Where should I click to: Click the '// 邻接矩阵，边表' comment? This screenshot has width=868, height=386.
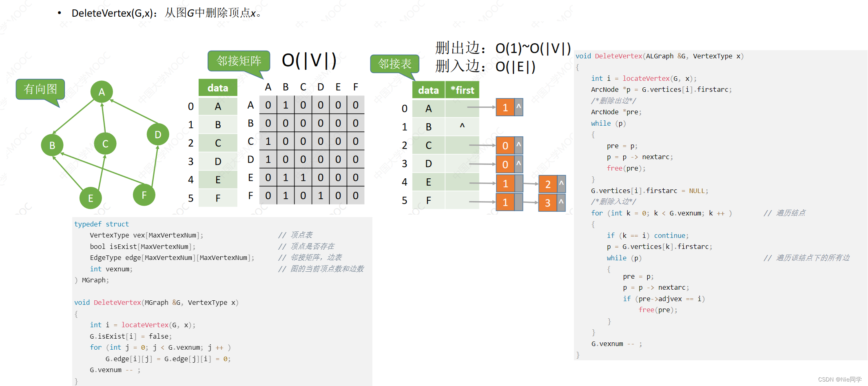[310, 257]
